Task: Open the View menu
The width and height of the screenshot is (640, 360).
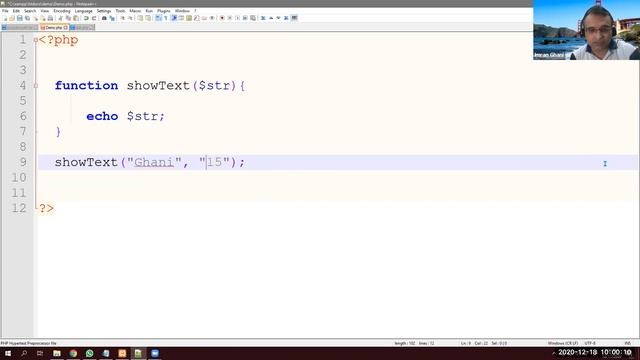Action: point(45,11)
